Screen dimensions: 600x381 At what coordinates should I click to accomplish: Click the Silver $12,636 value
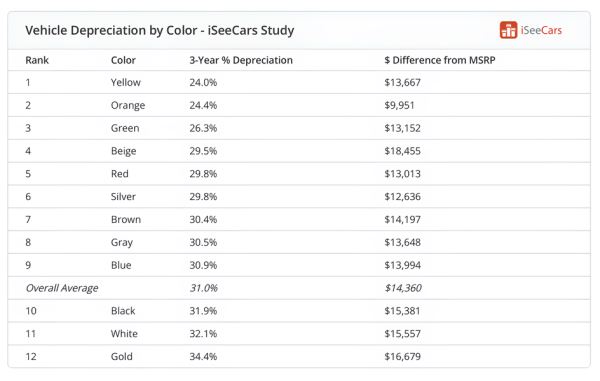click(403, 196)
